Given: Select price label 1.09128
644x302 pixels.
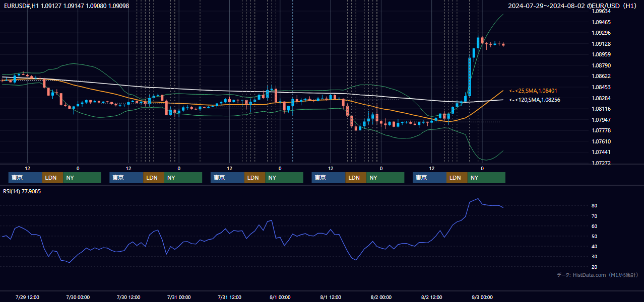Looking at the screenshot, I should point(601,44).
